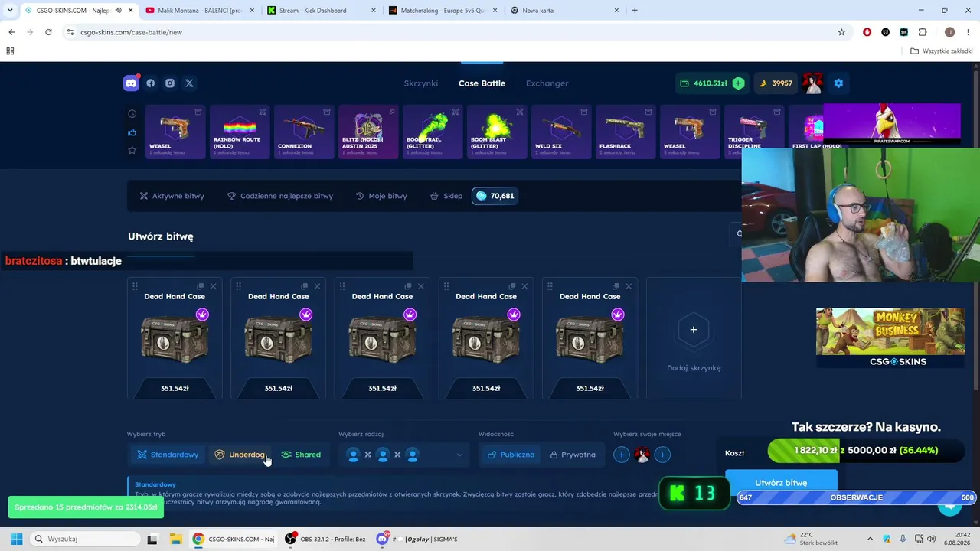Screen dimensions: 980x551
Task: Open Skrzynki navigation tab
Action: tap(421, 83)
